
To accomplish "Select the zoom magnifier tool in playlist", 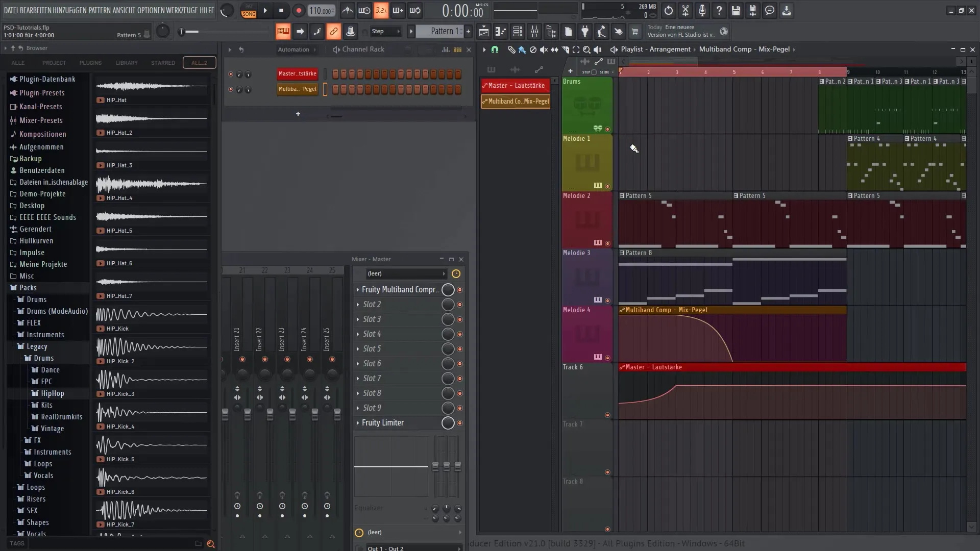I will click(x=586, y=49).
